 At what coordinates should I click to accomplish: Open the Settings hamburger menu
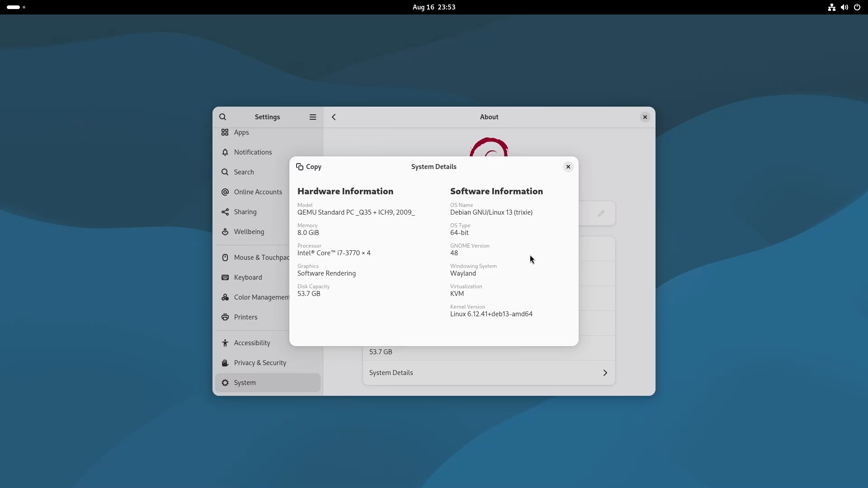coord(312,117)
